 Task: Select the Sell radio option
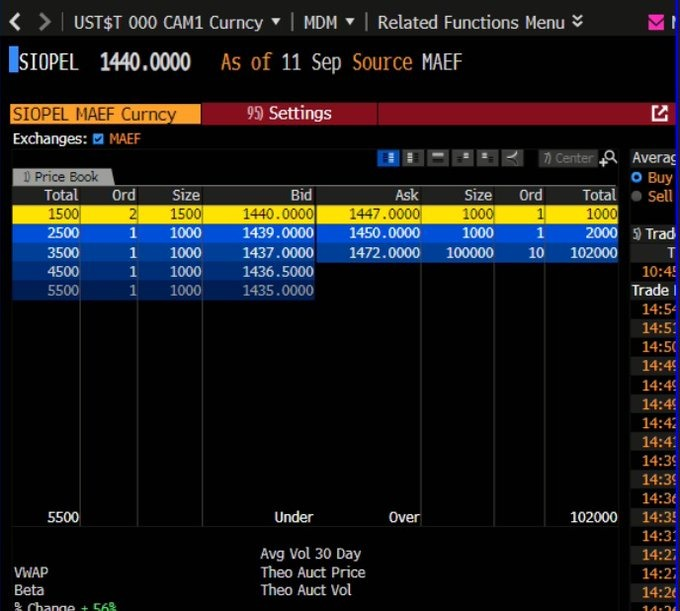pos(637,196)
